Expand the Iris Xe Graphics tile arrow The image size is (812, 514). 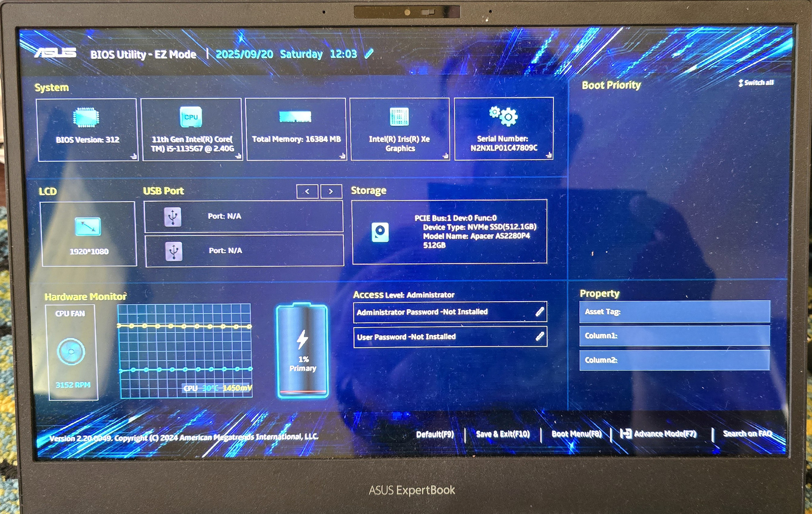click(x=445, y=156)
